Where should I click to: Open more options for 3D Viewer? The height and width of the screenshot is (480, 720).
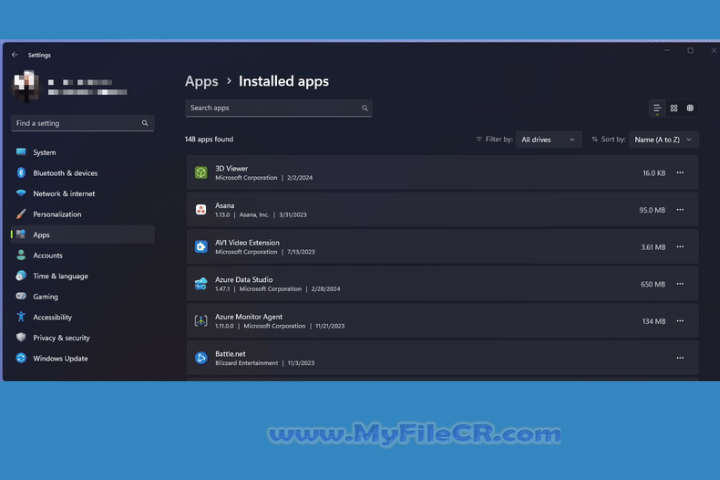(x=680, y=173)
